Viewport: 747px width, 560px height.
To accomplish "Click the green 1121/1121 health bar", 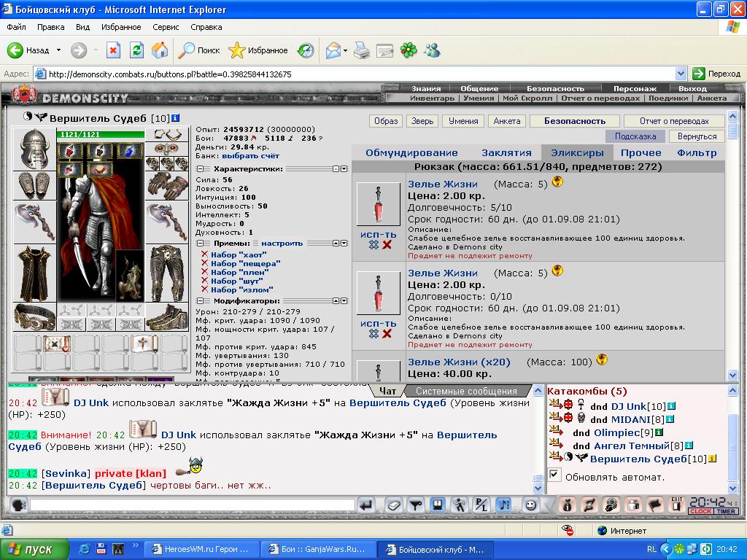I will pos(101,135).
